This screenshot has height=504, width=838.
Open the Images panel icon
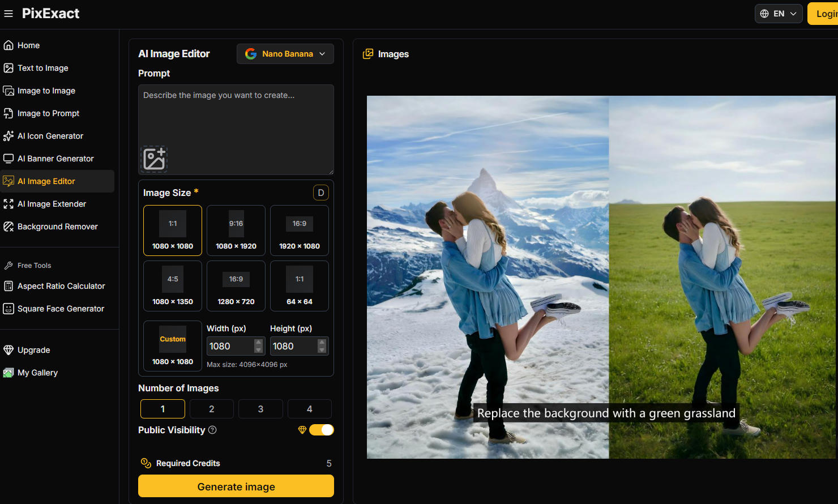[367, 53]
